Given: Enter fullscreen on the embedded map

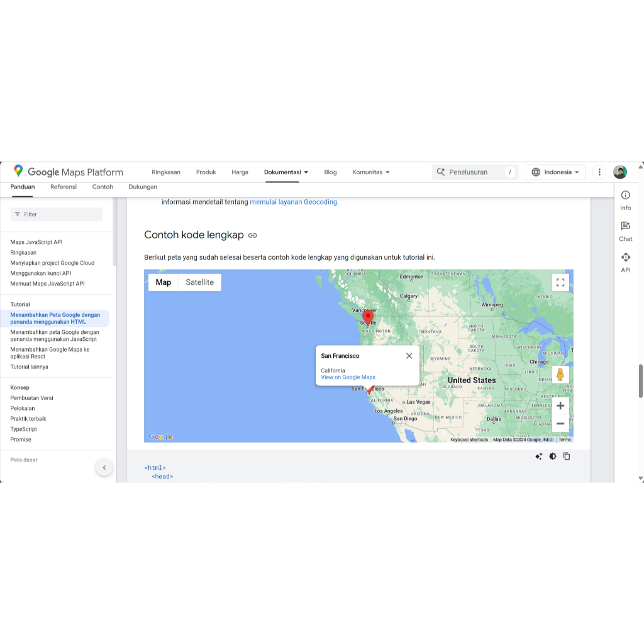Looking at the screenshot, I should pos(560,282).
